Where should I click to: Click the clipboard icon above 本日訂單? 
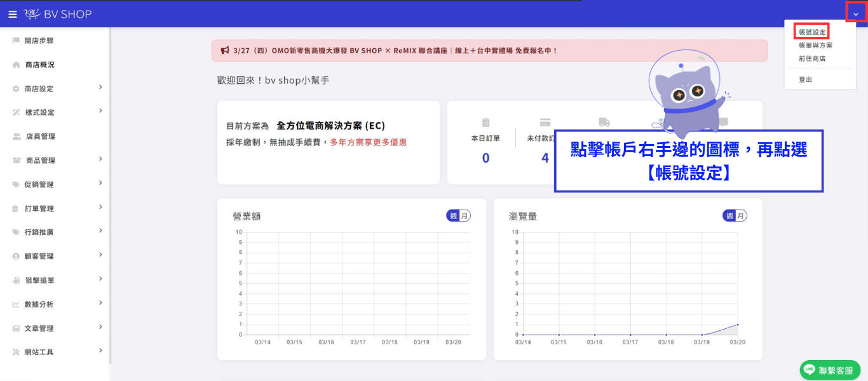[x=486, y=123]
